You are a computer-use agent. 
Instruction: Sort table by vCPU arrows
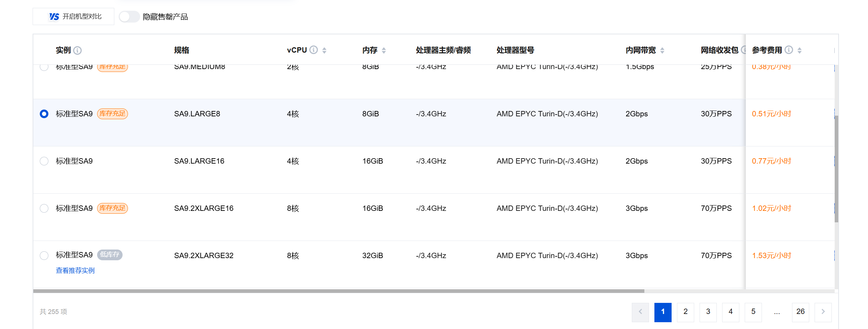coord(324,50)
